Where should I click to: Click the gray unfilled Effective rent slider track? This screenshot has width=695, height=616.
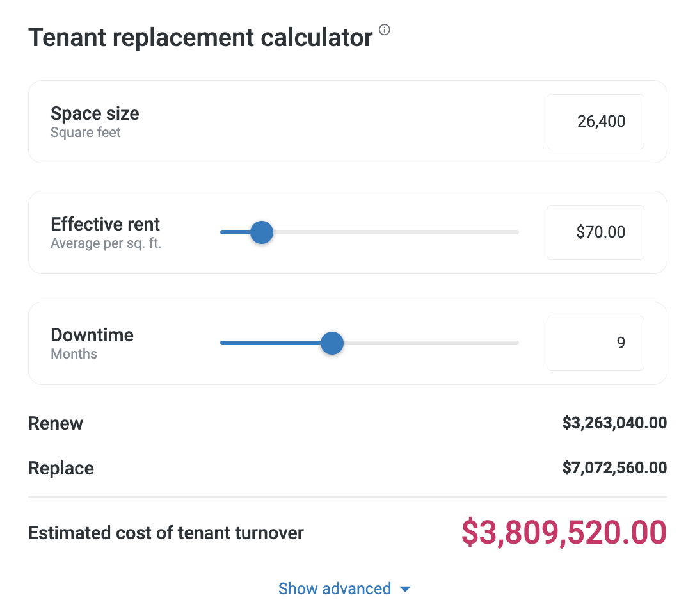click(x=397, y=232)
